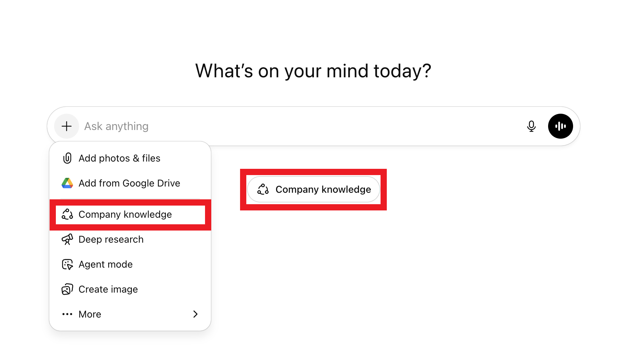The height and width of the screenshot is (364, 639).
Task: Turn on Agent mode
Action: 105,264
